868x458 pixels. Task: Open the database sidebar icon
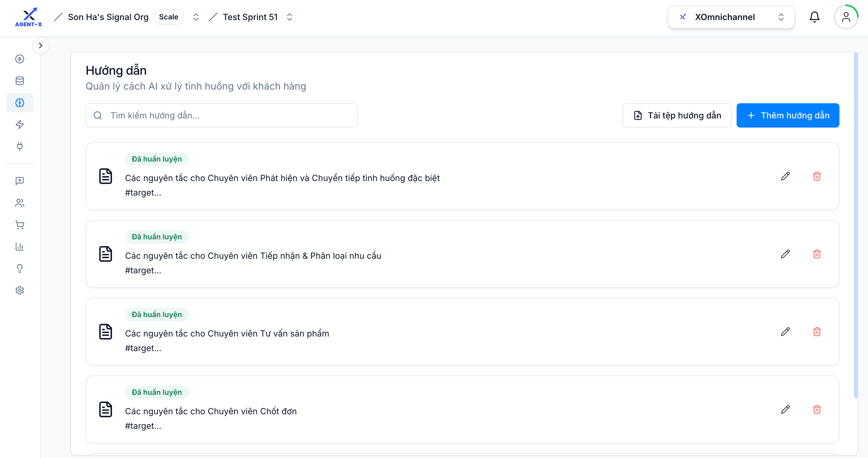pos(19,80)
